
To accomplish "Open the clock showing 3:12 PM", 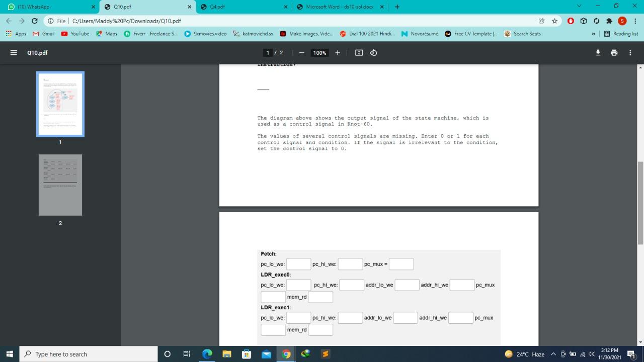I will (609, 353).
